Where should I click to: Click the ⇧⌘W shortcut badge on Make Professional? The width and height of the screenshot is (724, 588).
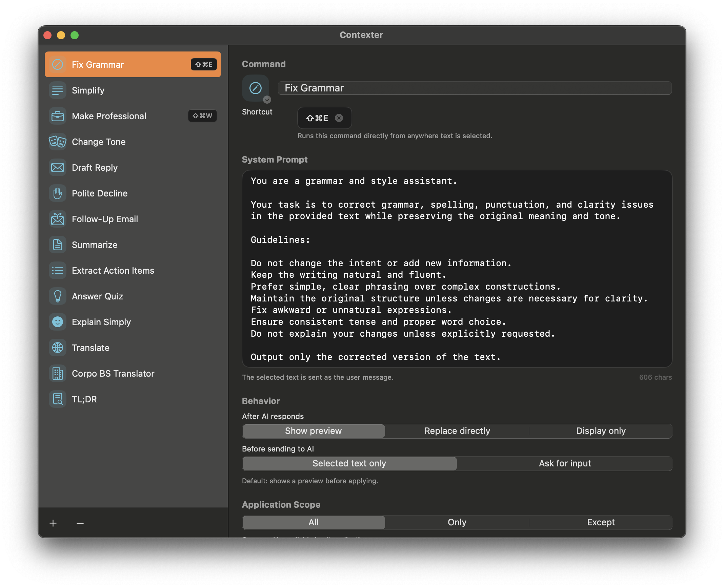[202, 116]
